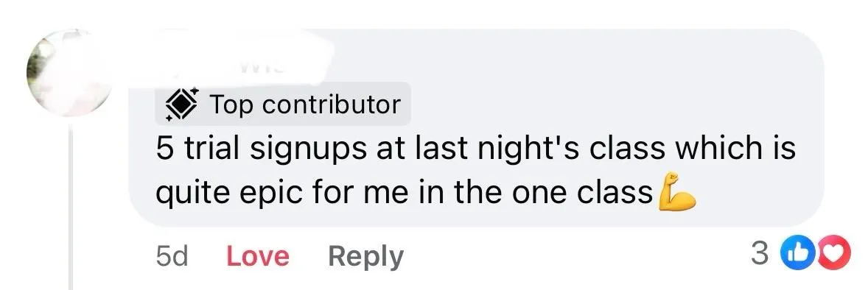Image resolution: width=868 pixels, height=290 pixels.
Task: Reply to the trial signups comment
Action: pos(366,257)
